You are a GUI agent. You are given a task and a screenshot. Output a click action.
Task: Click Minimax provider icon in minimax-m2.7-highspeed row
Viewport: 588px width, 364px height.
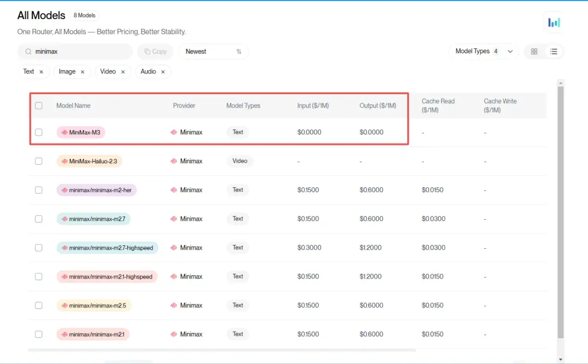pos(174,248)
